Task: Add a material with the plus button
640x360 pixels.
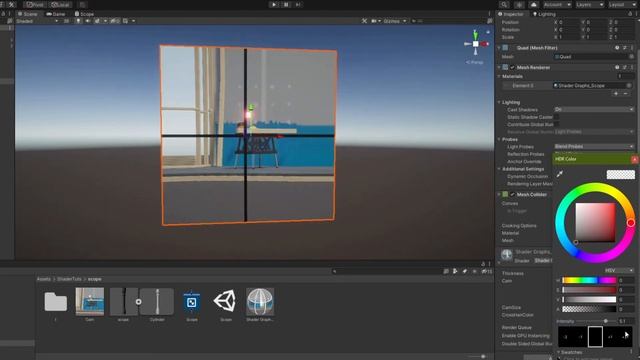Action: point(616,93)
